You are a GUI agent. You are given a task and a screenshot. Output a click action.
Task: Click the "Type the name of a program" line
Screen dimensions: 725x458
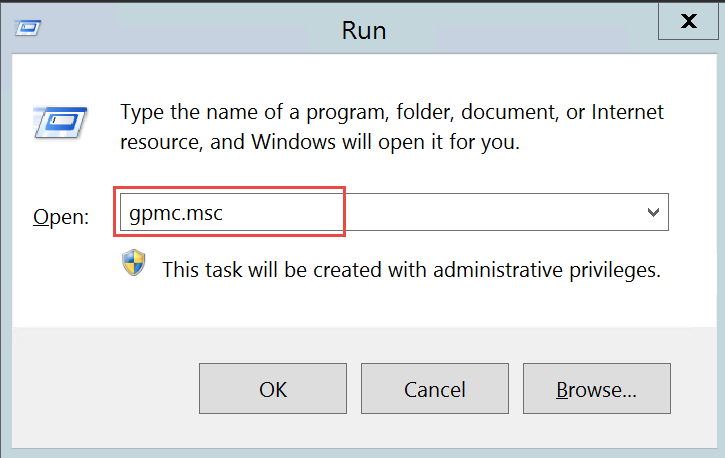[x=392, y=112]
